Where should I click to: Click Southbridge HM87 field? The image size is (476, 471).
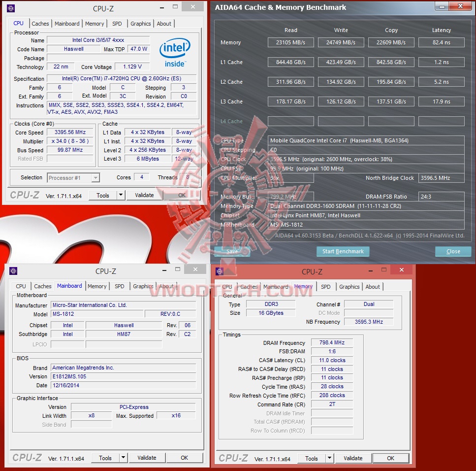pos(124,334)
